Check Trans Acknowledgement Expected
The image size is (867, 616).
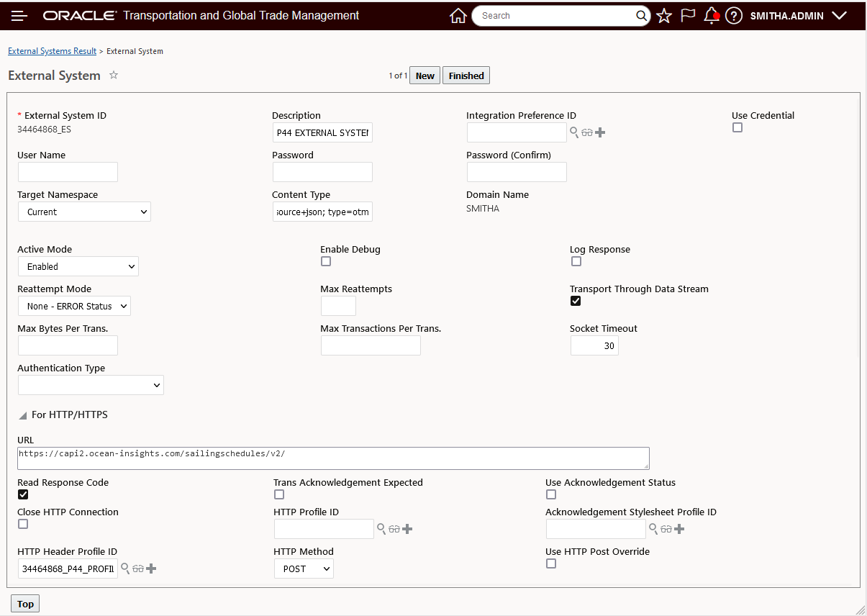point(279,494)
